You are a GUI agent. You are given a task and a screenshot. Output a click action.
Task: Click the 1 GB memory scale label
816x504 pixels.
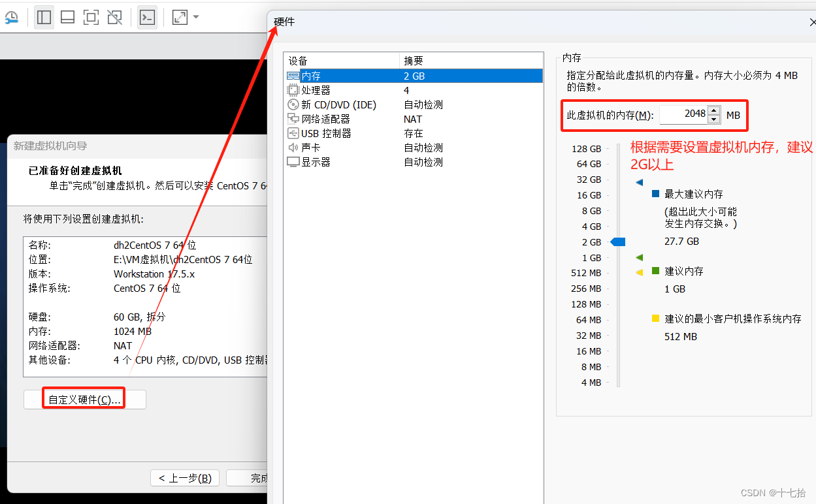(x=592, y=258)
